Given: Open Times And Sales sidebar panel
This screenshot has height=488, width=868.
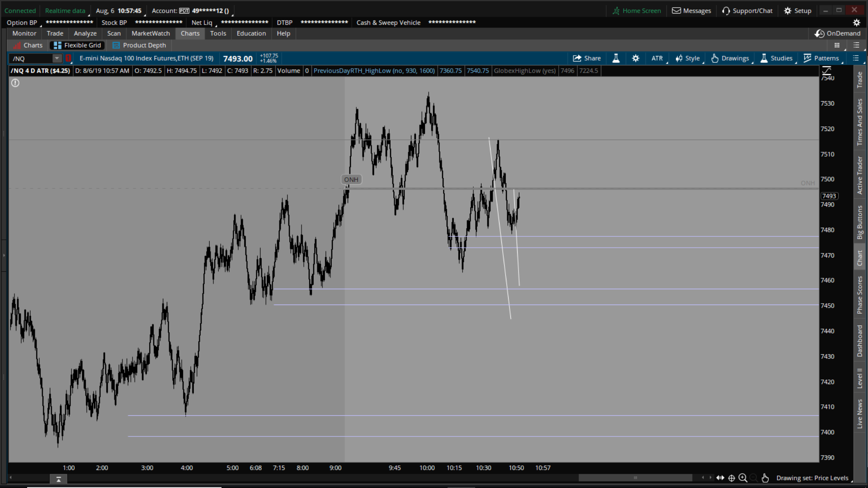Looking at the screenshot, I should [x=860, y=122].
